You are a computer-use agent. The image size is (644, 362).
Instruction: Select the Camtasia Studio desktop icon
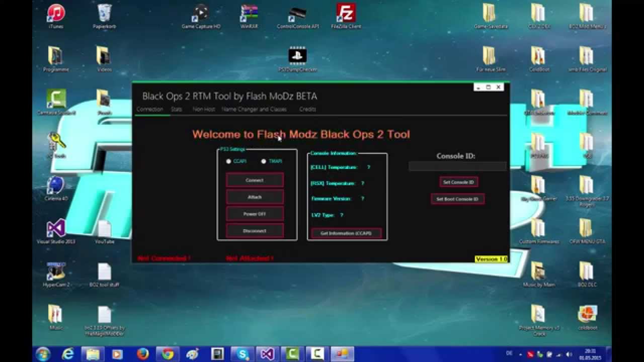point(56,103)
